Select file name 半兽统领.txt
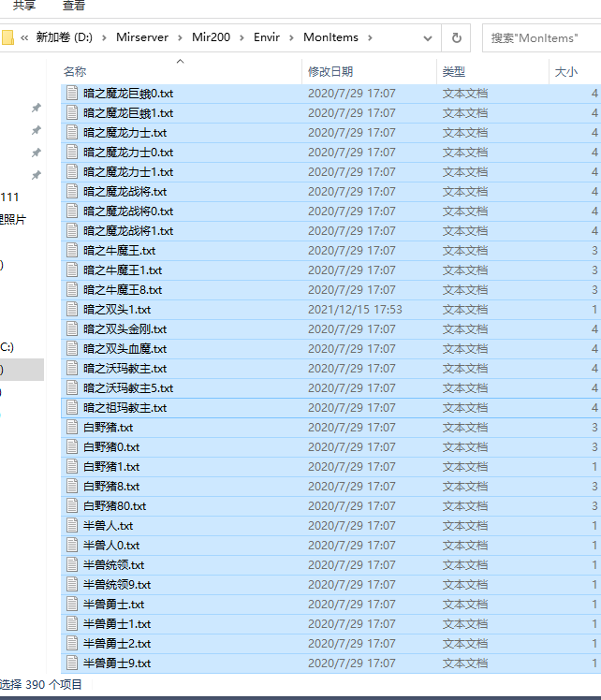Viewport: 601px width, 700px height. [x=113, y=564]
